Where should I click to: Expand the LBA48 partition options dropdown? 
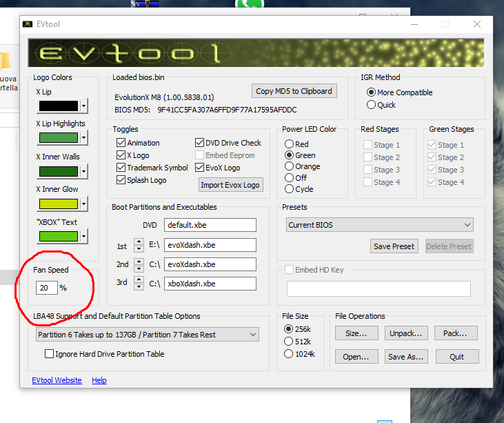(148, 335)
